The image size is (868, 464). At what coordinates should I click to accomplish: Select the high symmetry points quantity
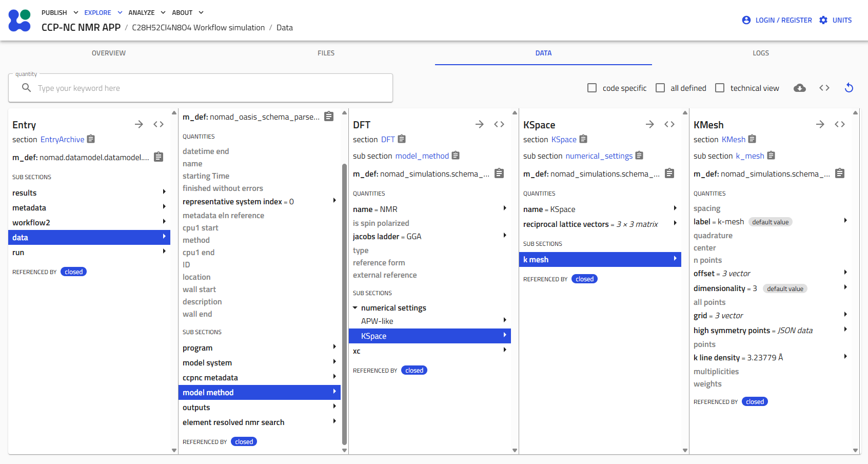point(771,330)
